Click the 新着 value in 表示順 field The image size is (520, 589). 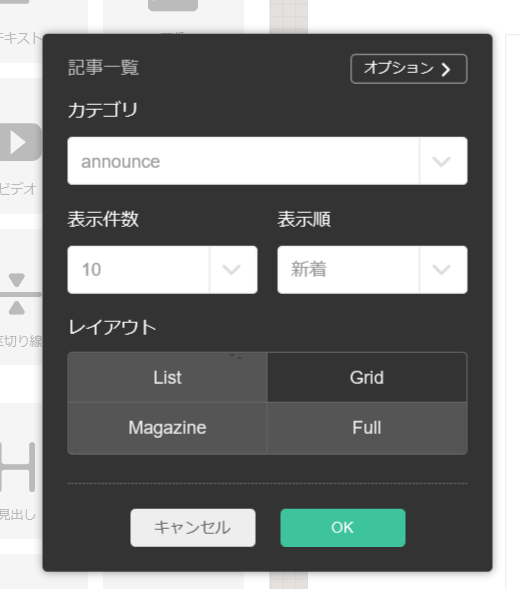point(308,270)
